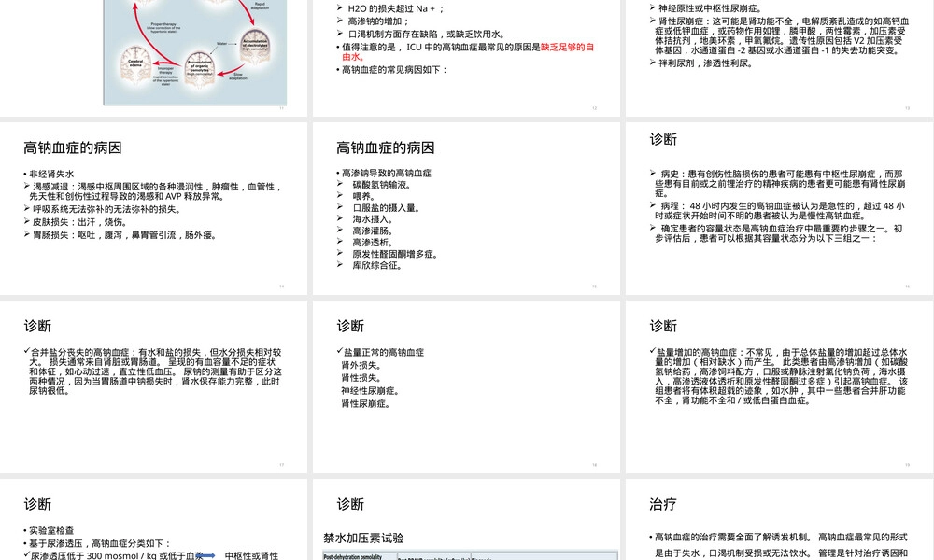Select the line 'H2O 的损失超过 Na+'

[x=396, y=8]
